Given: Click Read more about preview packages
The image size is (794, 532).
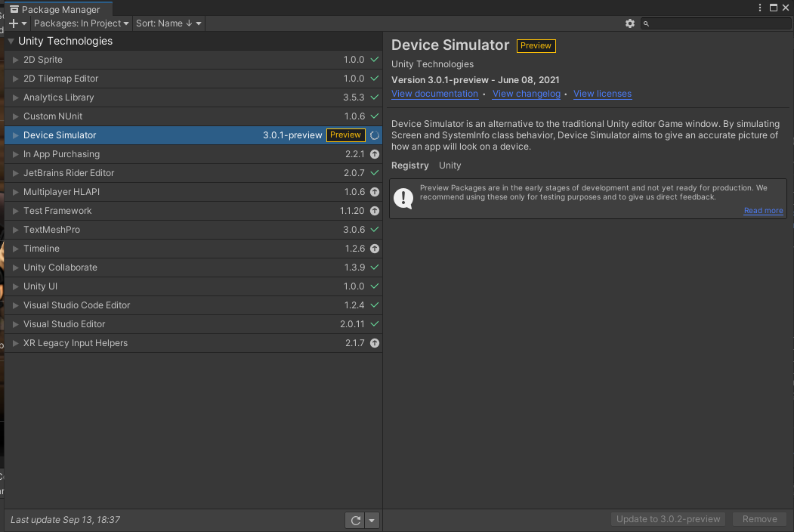Looking at the screenshot, I should click(763, 211).
